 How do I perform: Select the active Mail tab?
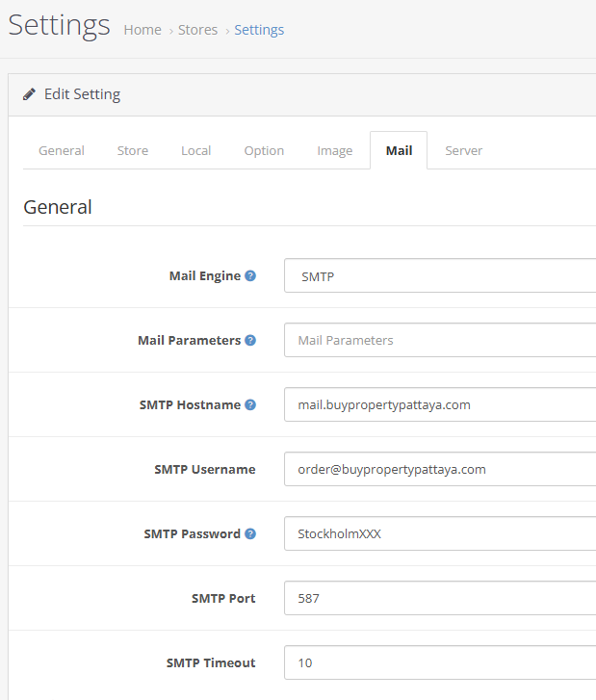point(399,150)
